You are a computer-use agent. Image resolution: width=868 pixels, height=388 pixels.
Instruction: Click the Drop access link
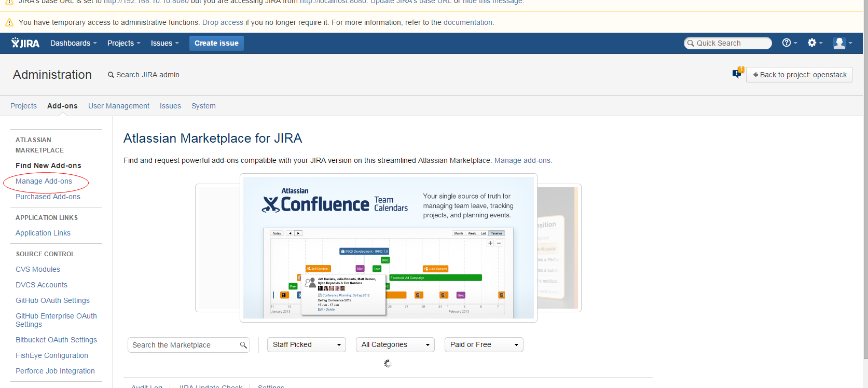pyautogui.click(x=223, y=22)
